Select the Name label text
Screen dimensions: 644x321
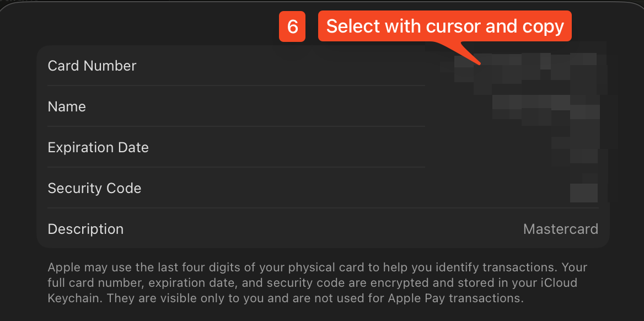pyautogui.click(x=66, y=106)
